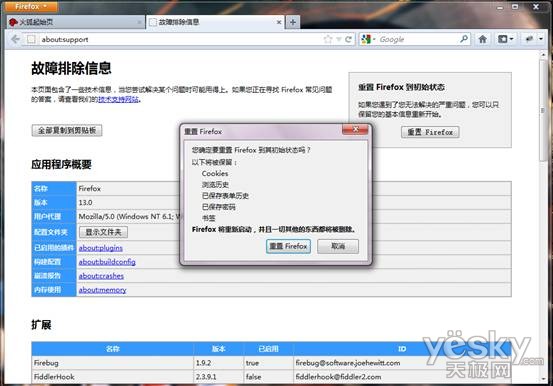Click the Mozilla/5.0 user agent value
This screenshot has height=386, width=553.
[x=129, y=217]
